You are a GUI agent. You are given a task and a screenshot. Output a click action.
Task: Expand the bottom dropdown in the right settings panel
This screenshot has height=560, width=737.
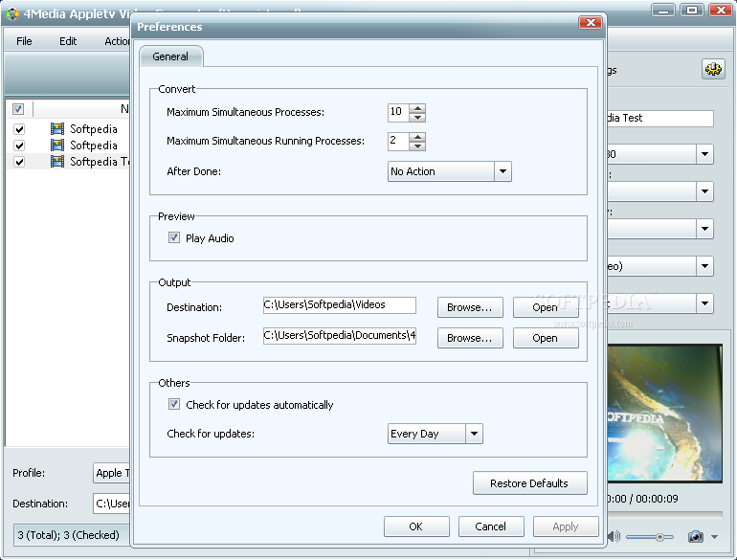pyautogui.click(x=704, y=303)
